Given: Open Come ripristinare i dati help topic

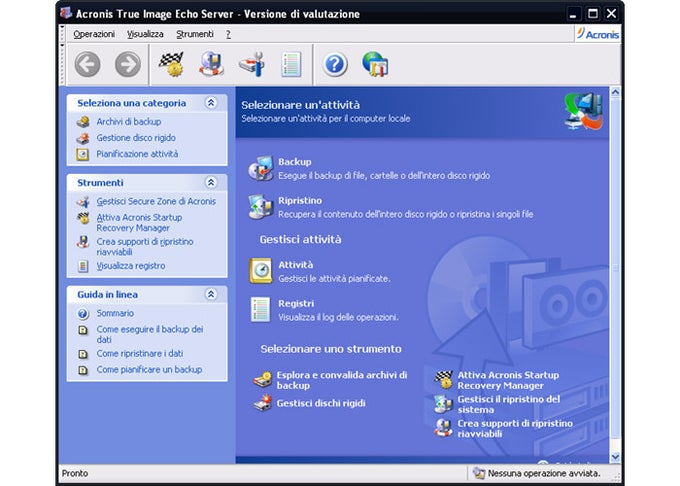Looking at the screenshot, I should (x=140, y=353).
